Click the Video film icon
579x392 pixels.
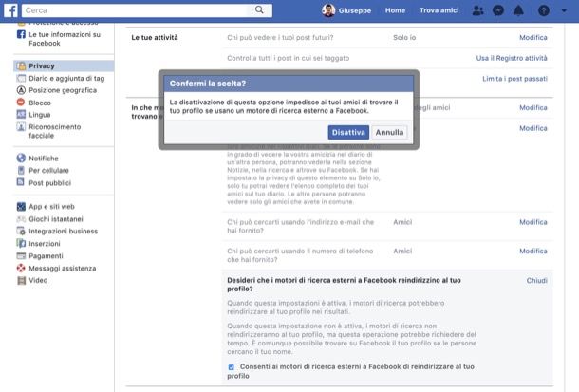click(22, 280)
